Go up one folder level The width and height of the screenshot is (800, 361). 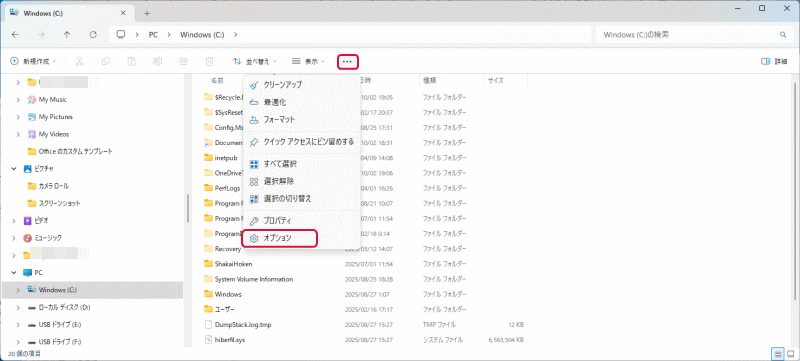coord(67,35)
